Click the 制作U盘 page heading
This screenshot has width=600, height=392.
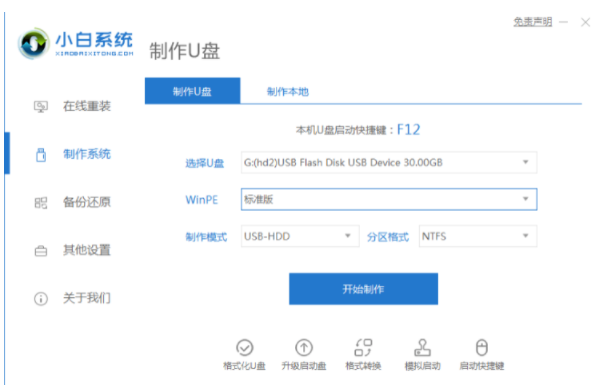[x=185, y=51]
